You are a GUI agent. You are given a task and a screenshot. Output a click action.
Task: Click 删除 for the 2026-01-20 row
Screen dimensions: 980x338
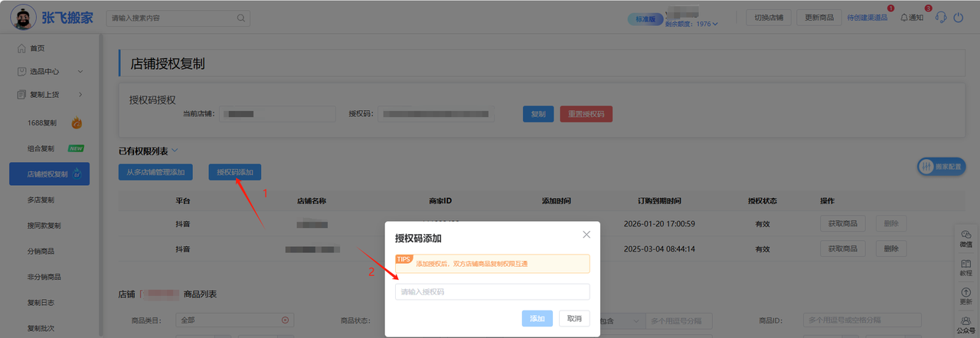coord(891,223)
